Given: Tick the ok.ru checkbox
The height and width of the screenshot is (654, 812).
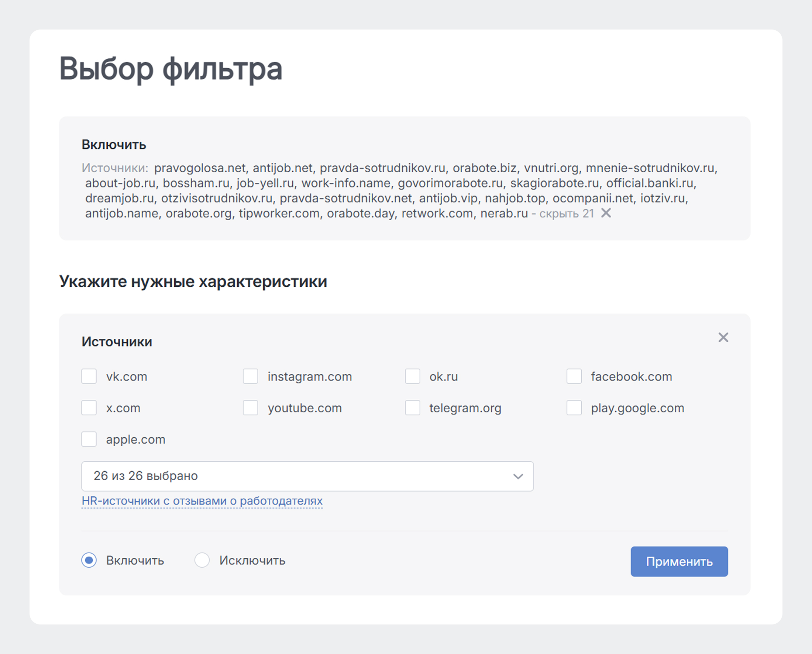Looking at the screenshot, I should coord(412,376).
